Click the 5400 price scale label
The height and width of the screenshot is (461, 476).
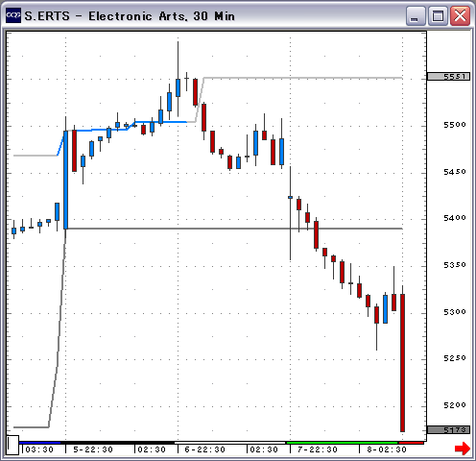pos(455,218)
